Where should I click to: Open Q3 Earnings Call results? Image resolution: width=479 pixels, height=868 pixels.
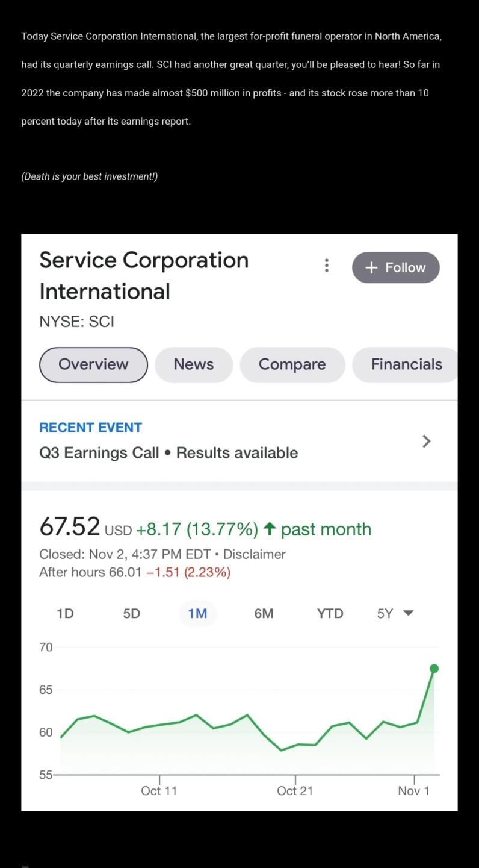pos(168,453)
